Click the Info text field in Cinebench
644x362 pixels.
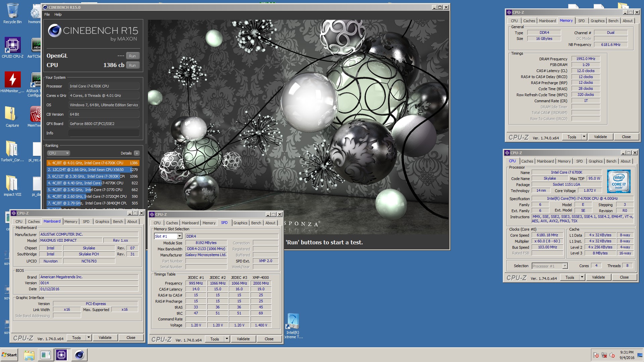pyautogui.click(x=104, y=133)
